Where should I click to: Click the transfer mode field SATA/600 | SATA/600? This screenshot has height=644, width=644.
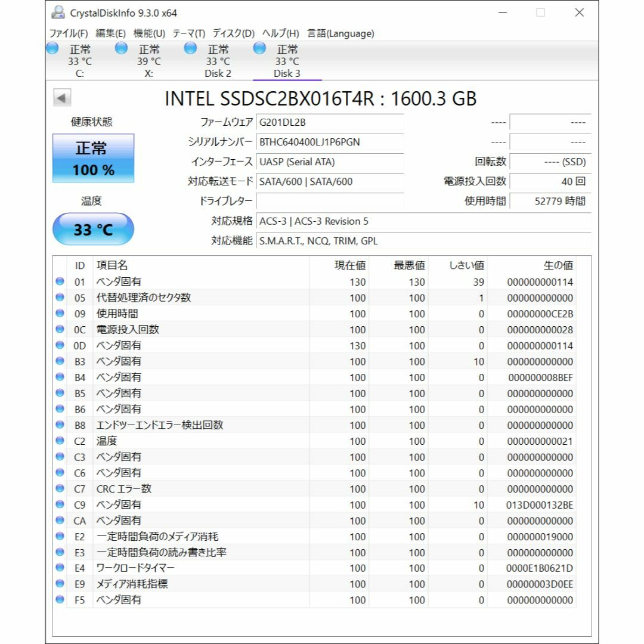[x=330, y=181]
